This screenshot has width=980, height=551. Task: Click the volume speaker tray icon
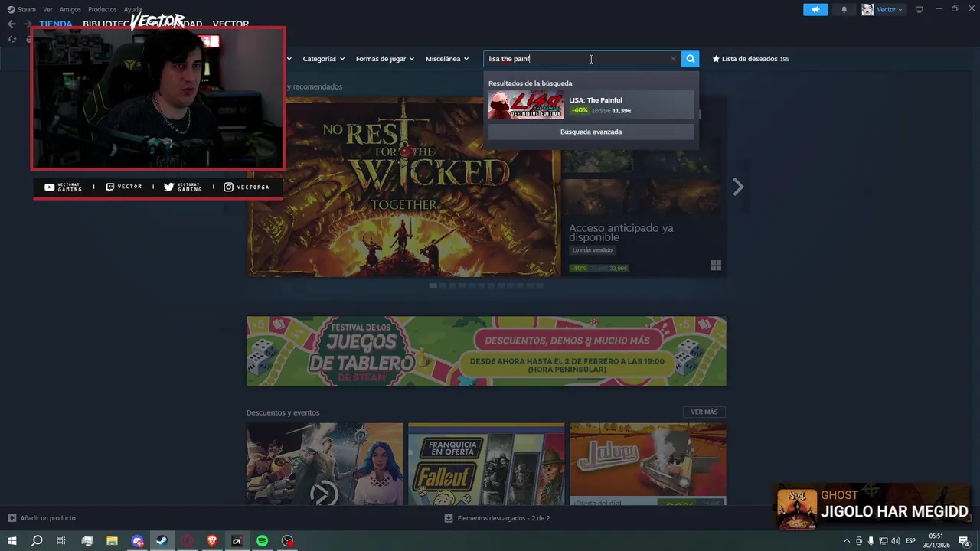click(x=895, y=541)
